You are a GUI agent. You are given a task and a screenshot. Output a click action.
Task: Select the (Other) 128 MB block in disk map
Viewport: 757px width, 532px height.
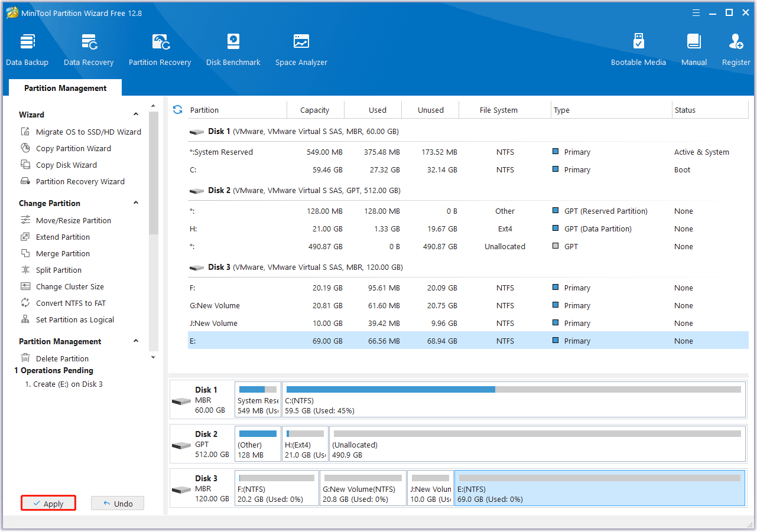pyautogui.click(x=258, y=444)
